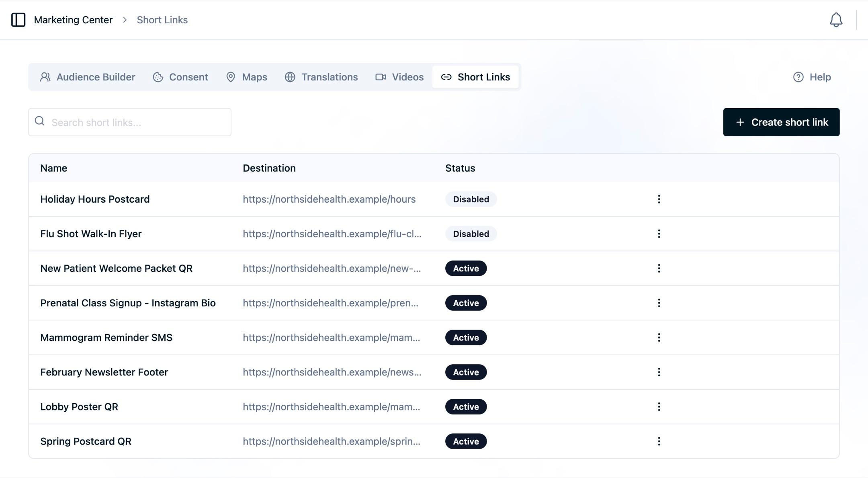Image resolution: width=868 pixels, height=478 pixels.
Task: Toggle the sidebar panel icon
Action: coord(18,20)
